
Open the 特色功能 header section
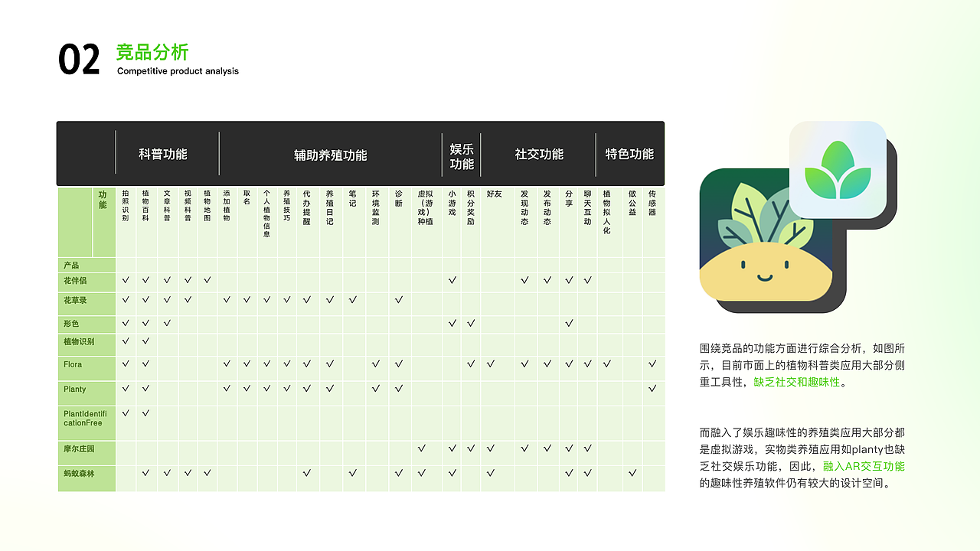(630, 154)
